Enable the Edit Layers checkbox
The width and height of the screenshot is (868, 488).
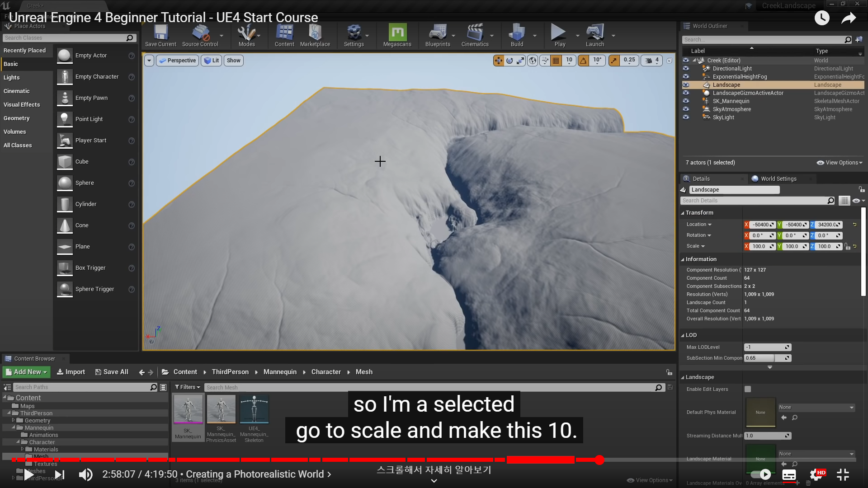coord(748,389)
